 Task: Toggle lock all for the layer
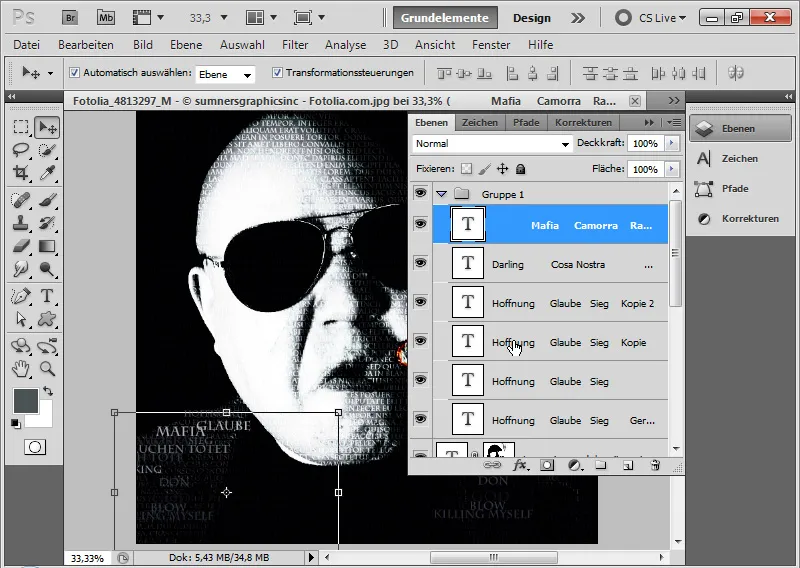pyautogui.click(x=520, y=169)
